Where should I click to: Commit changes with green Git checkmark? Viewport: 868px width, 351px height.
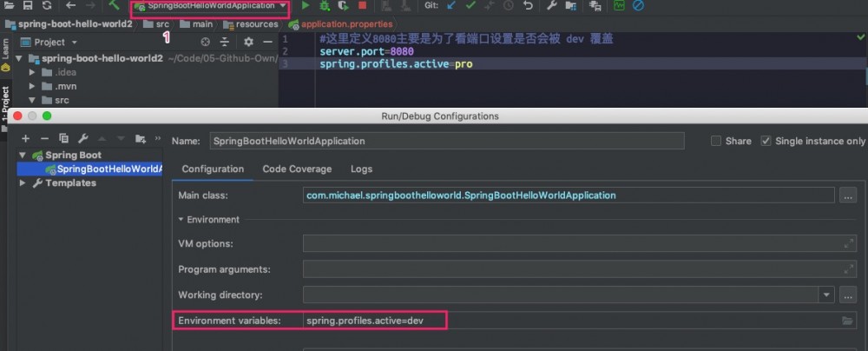pos(470,5)
